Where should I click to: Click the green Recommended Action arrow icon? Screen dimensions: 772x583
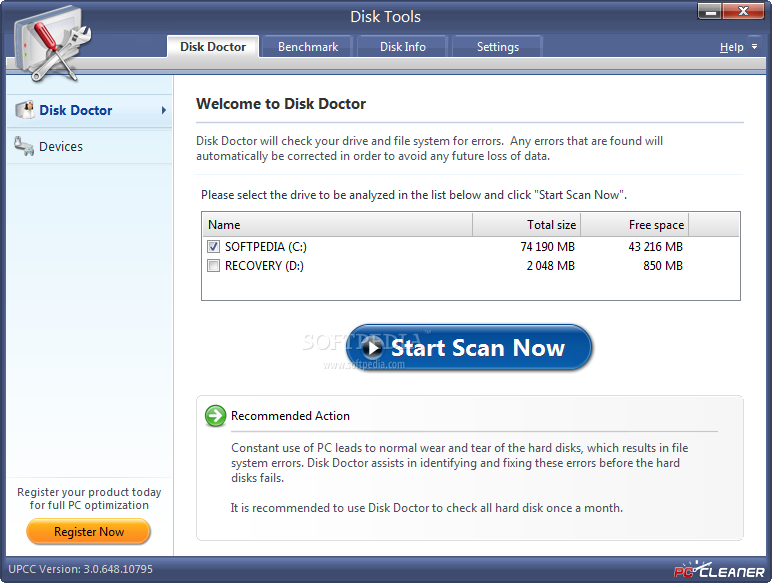215,416
